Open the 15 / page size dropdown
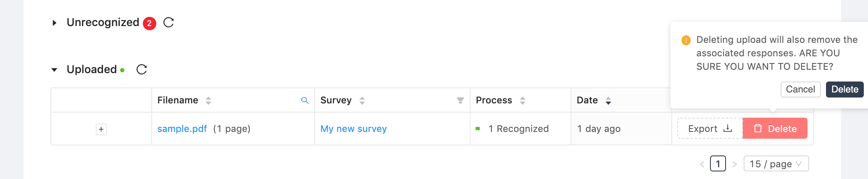Screen dimensions: 868x179 tap(776, 164)
